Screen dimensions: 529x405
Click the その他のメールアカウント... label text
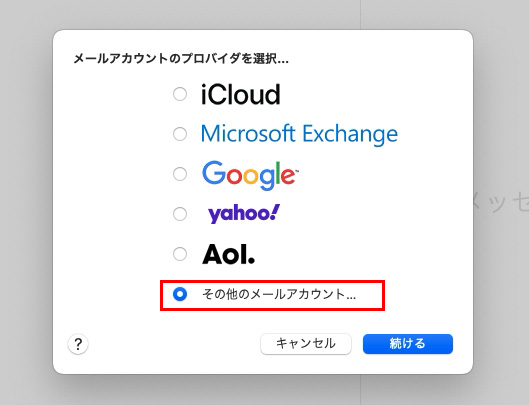(x=279, y=294)
